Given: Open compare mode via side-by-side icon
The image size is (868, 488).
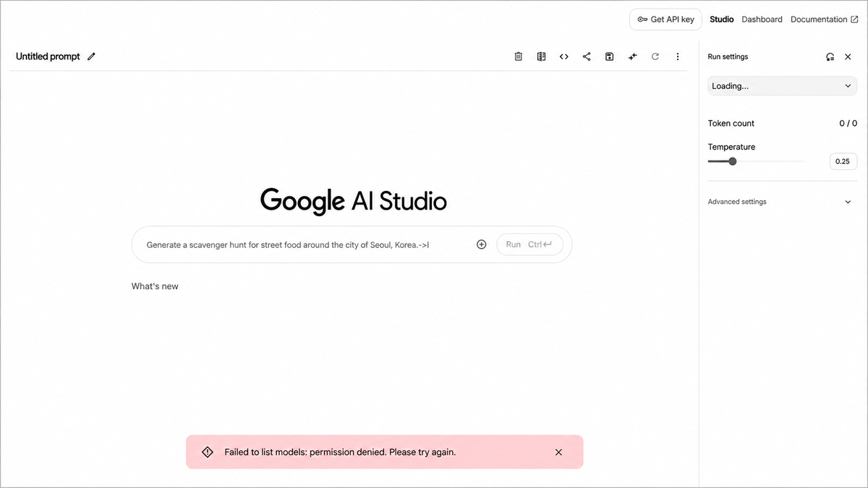Looking at the screenshot, I should click(541, 56).
